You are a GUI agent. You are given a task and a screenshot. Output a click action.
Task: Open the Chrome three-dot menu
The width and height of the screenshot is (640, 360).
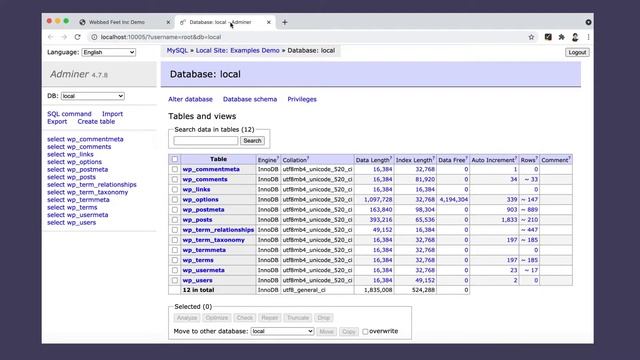click(588, 37)
